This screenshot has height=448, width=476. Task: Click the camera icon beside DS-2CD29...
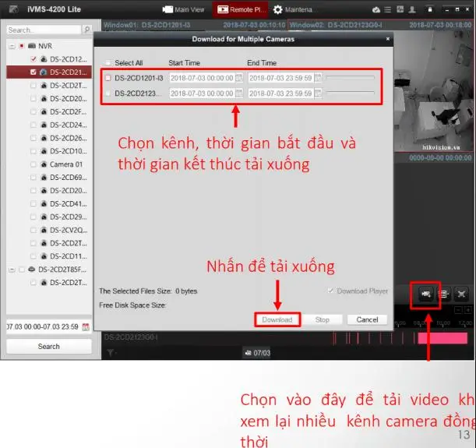[44, 217]
